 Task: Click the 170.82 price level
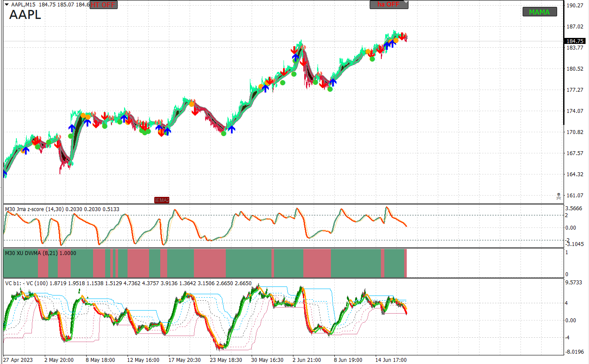pos(575,132)
